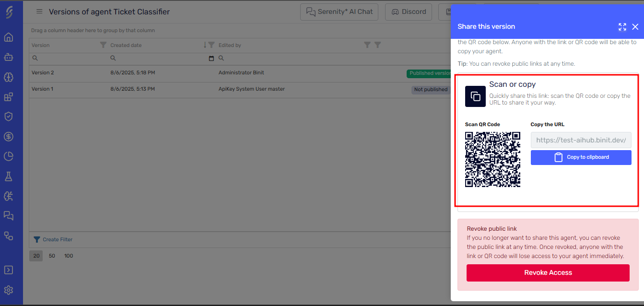Open the settings gear icon in the sidebar
The height and width of the screenshot is (306, 644).
(9, 290)
